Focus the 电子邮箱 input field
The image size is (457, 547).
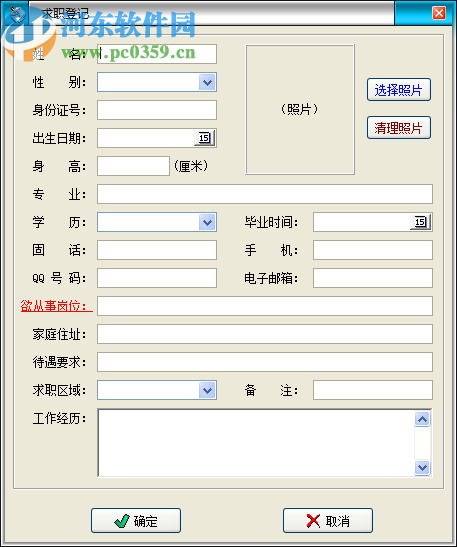click(373, 278)
